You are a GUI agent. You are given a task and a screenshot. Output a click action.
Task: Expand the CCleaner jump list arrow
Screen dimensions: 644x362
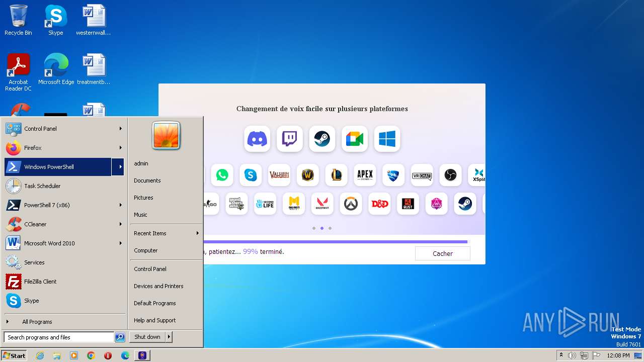pos(120,224)
